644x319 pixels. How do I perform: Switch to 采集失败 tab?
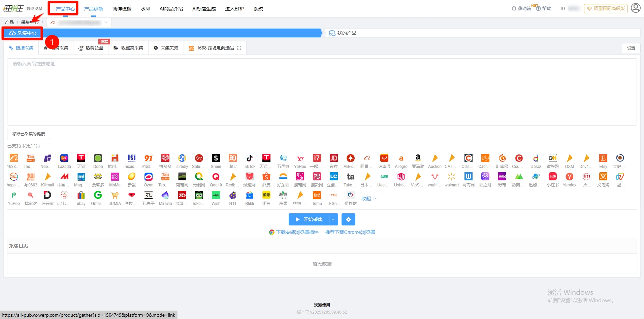click(x=166, y=48)
